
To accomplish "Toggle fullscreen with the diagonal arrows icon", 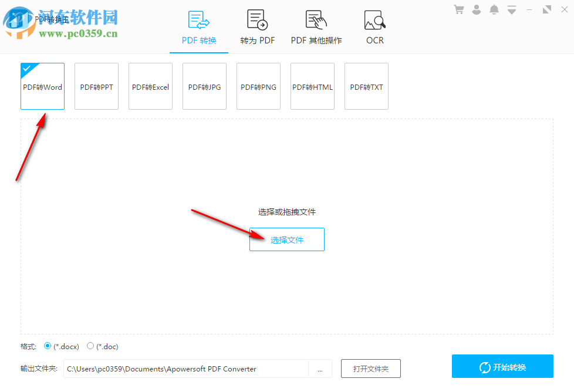I will pos(546,9).
